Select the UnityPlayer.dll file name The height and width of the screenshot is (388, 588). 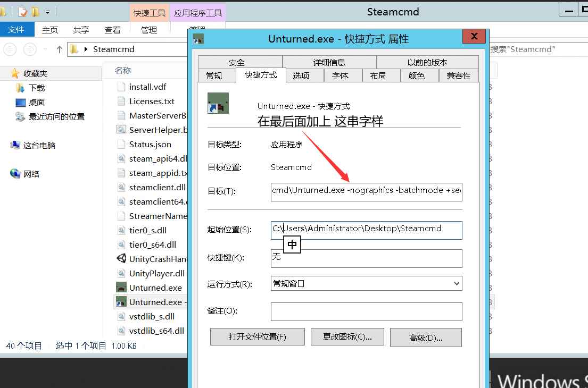pos(157,273)
